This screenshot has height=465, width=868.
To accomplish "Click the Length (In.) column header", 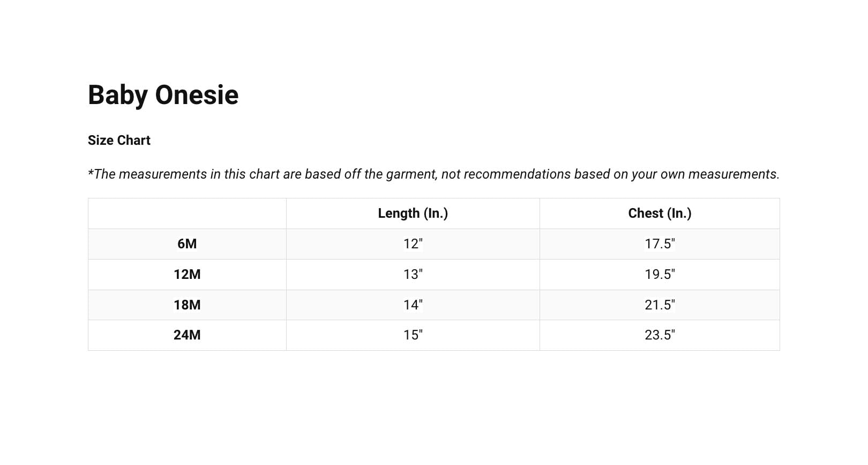I will tap(413, 213).
